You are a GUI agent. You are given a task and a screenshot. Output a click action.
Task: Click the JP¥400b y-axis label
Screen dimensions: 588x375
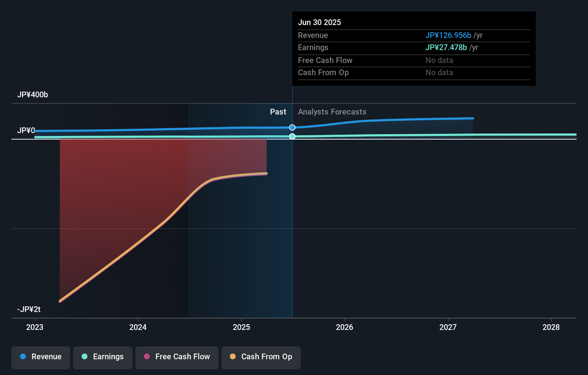pyautogui.click(x=33, y=95)
